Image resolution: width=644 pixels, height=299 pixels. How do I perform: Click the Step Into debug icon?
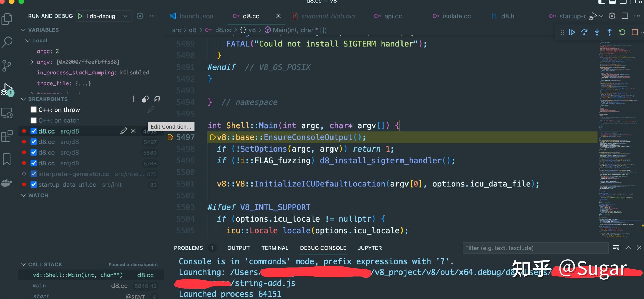coord(597,32)
